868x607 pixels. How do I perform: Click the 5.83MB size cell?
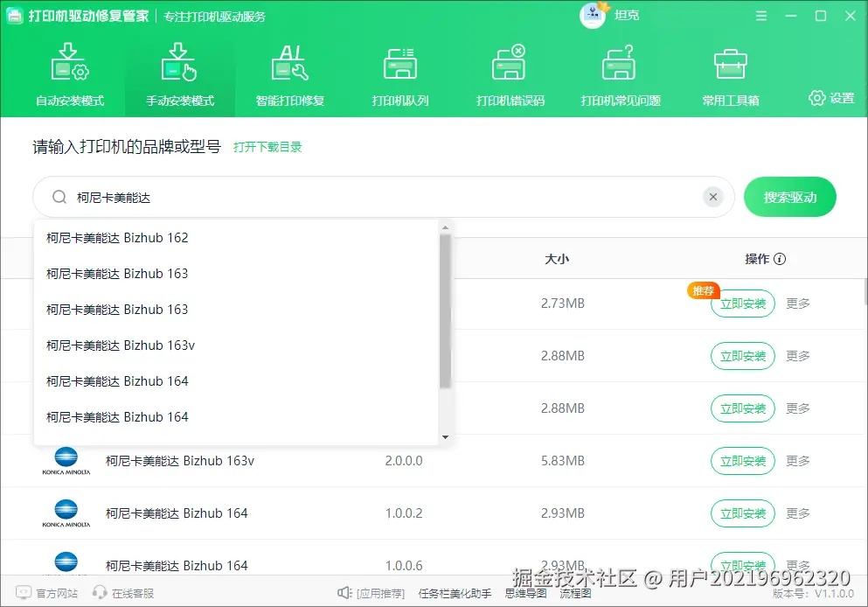pyautogui.click(x=562, y=461)
